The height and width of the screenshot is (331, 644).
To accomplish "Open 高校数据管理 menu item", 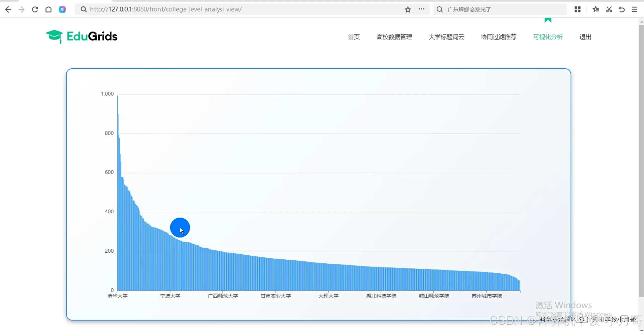I will tap(394, 37).
